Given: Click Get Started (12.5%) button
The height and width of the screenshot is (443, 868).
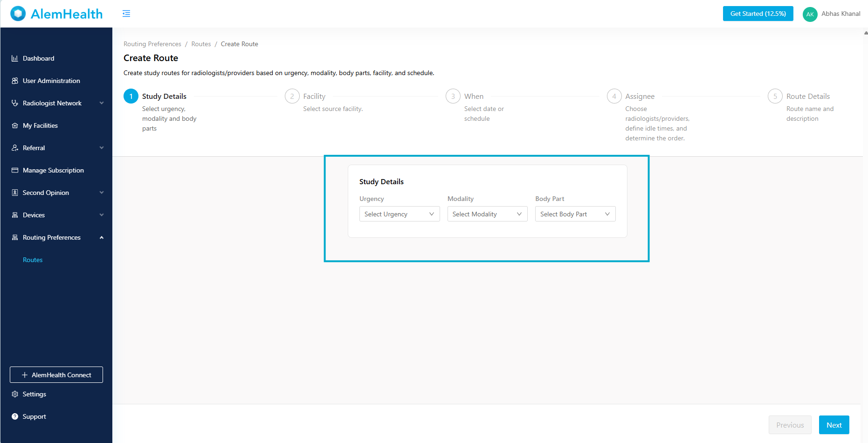Looking at the screenshot, I should pyautogui.click(x=758, y=14).
